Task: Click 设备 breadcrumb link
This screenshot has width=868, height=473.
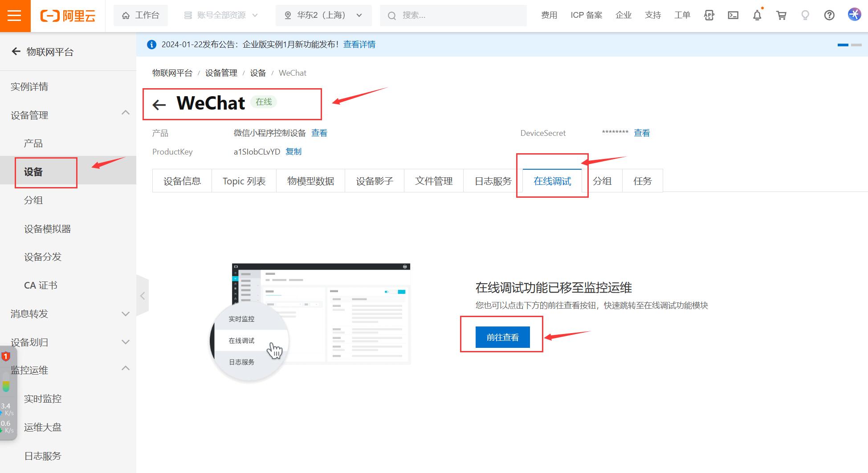Action: [x=258, y=73]
